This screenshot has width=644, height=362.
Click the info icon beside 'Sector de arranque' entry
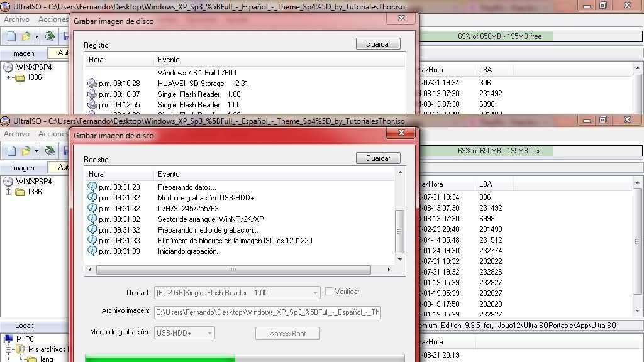(x=92, y=219)
